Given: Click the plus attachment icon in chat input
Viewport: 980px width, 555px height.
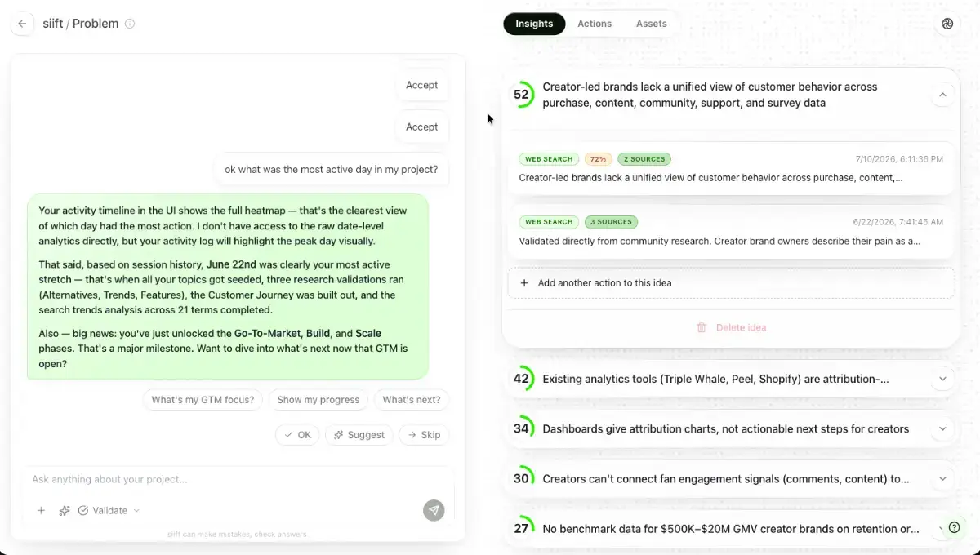Looking at the screenshot, I should pyautogui.click(x=41, y=511).
